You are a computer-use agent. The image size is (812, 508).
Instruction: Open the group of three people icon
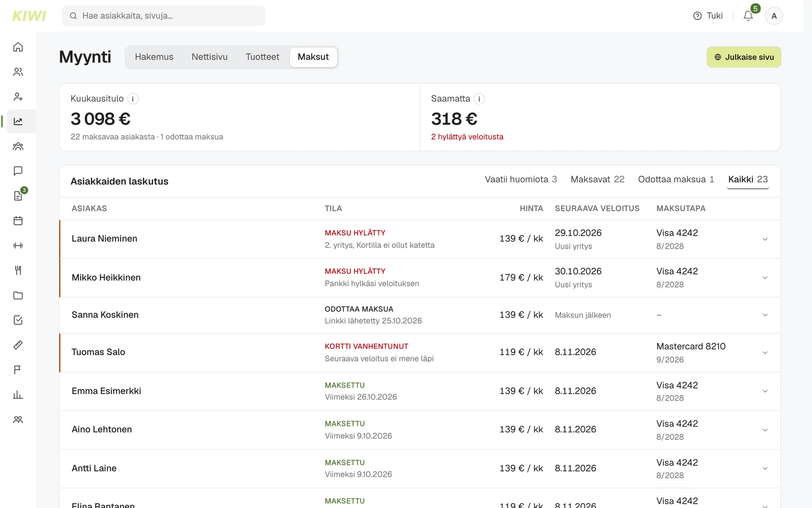[18, 146]
